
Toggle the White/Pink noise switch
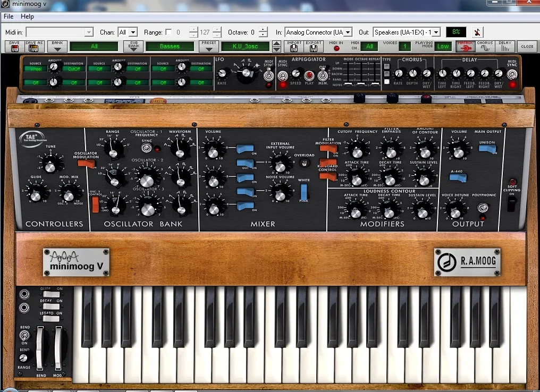[x=304, y=192]
